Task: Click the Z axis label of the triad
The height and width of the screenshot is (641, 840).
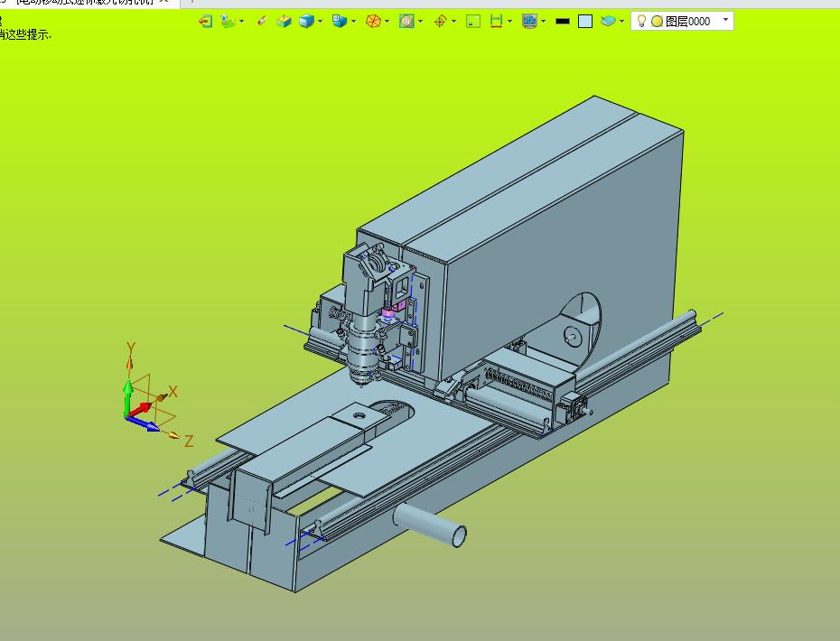Action: [189, 441]
